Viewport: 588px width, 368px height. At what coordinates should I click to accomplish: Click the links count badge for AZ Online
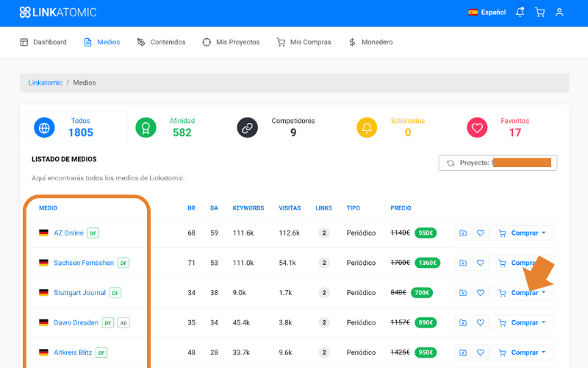coord(324,233)
